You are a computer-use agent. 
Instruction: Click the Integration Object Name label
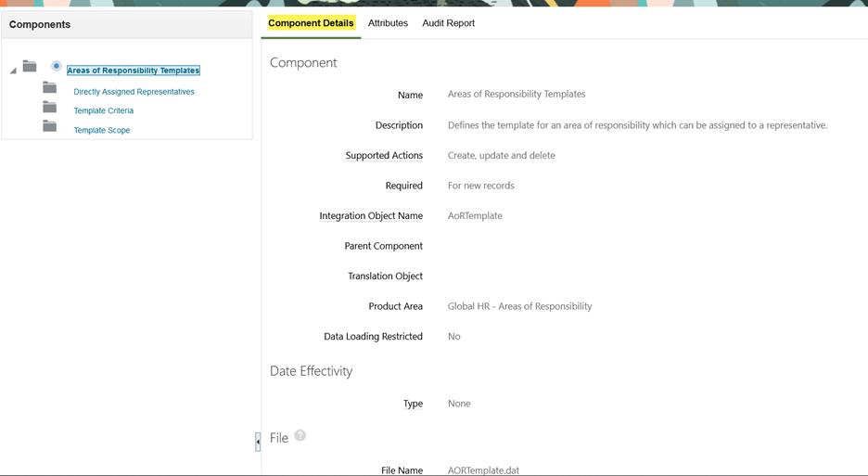(371, 216)
